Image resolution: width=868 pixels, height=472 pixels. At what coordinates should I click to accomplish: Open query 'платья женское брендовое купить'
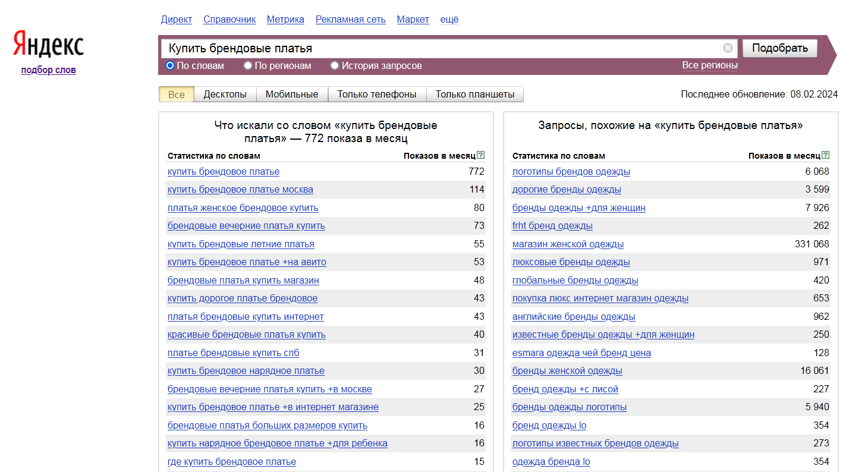243,208
